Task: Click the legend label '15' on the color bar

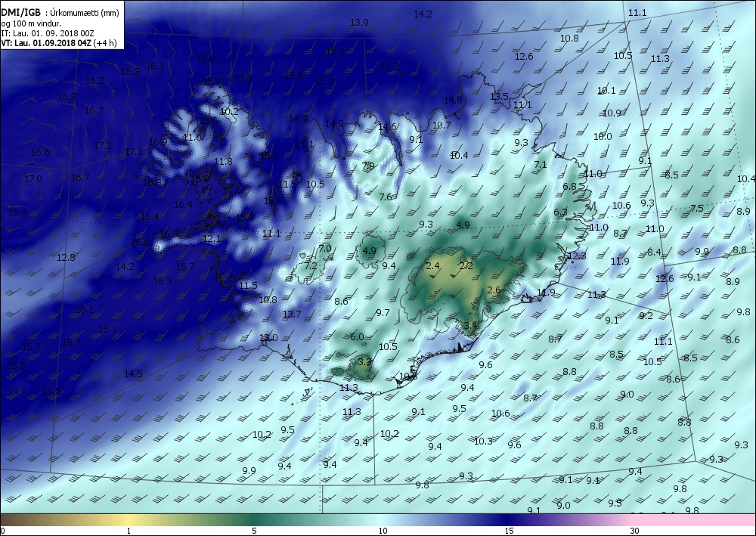Action: [509, 531]
